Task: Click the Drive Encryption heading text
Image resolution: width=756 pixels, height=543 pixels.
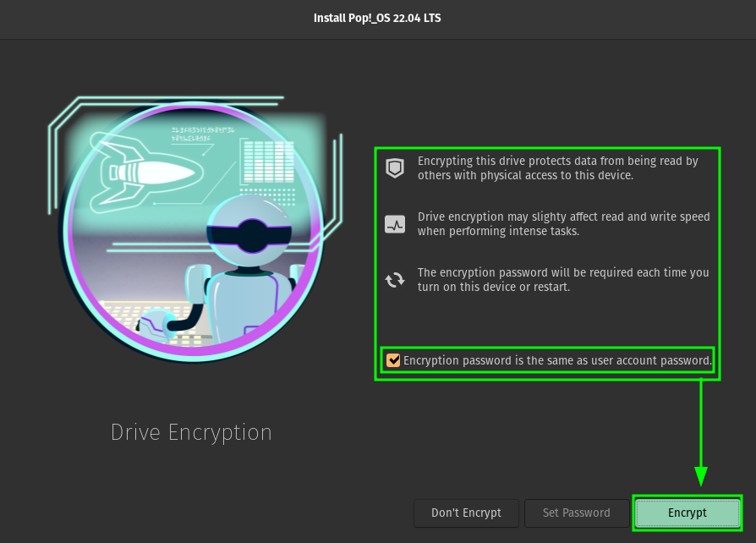Action: coord(191,432)
